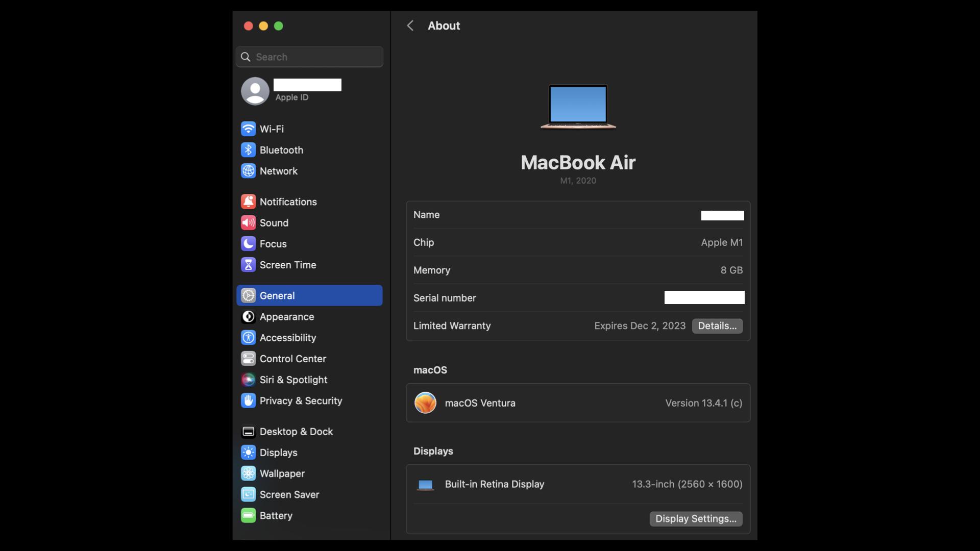Image resolution: width=980 pixels, height=551 pixels.
Task: Open the Control Center label
Action: (x=292, y=359)
